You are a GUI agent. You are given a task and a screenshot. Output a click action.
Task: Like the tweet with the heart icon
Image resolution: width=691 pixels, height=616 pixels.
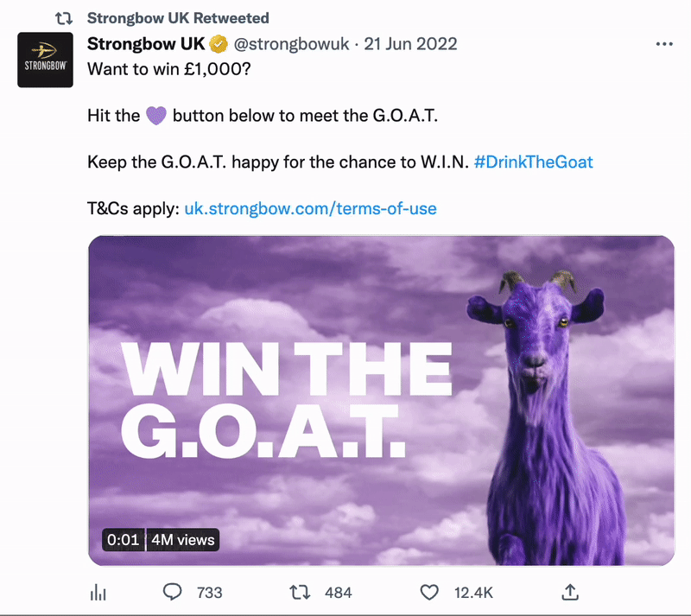click(429, 592)
